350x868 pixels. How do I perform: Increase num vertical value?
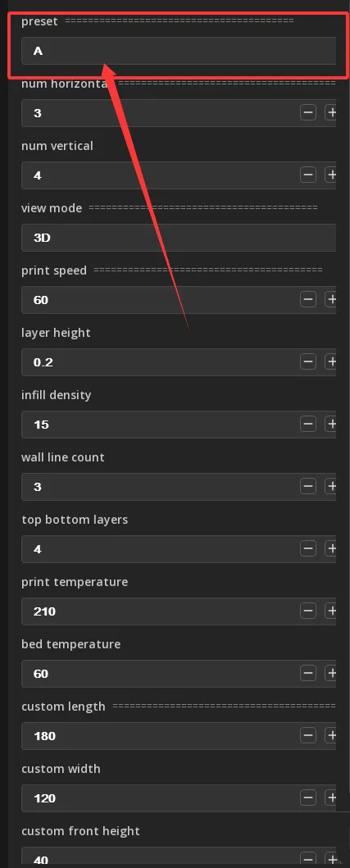click(330, 175)
